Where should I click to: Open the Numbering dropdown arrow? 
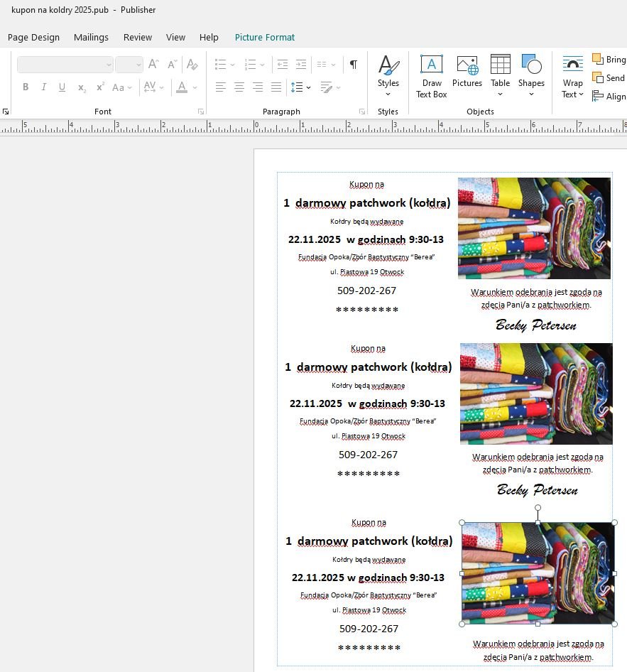[x=262, y=65]
